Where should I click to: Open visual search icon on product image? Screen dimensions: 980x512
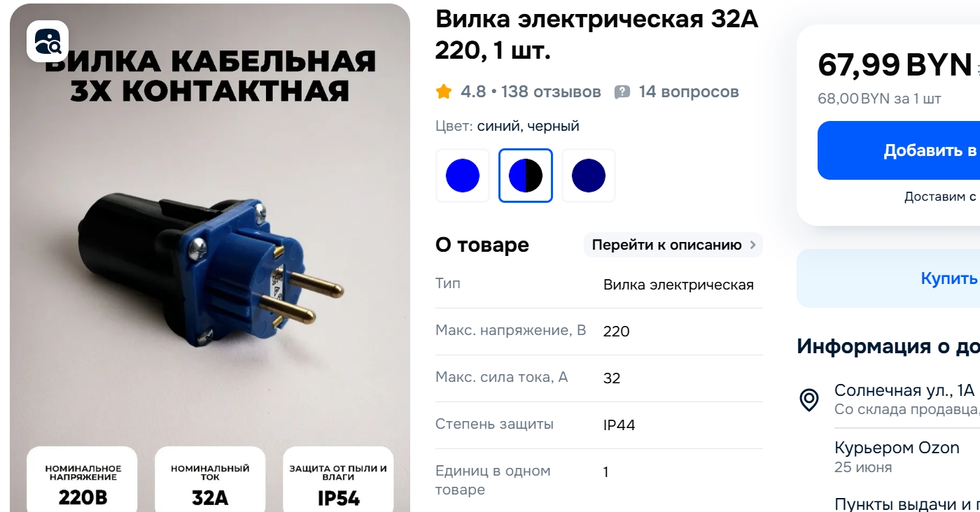pyautogui.click(x=48, y=41)
